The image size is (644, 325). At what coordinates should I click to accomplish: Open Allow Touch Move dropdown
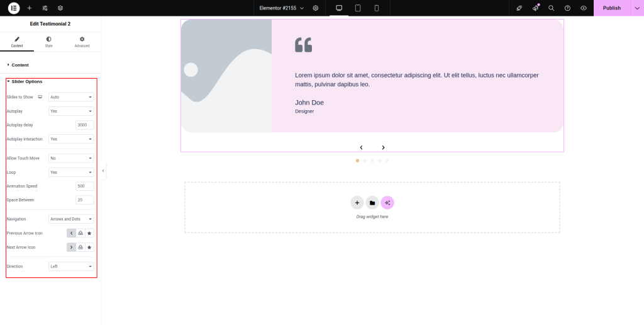coord(71,158)
